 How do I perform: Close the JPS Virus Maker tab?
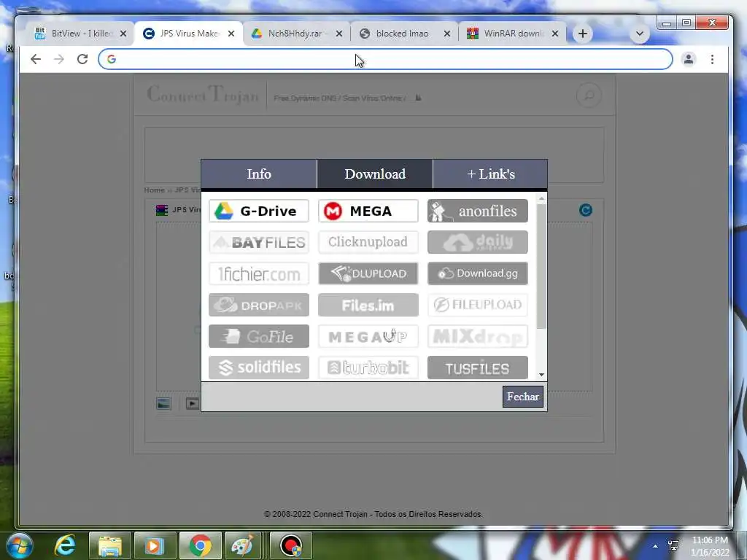click(x=231, y=34)
